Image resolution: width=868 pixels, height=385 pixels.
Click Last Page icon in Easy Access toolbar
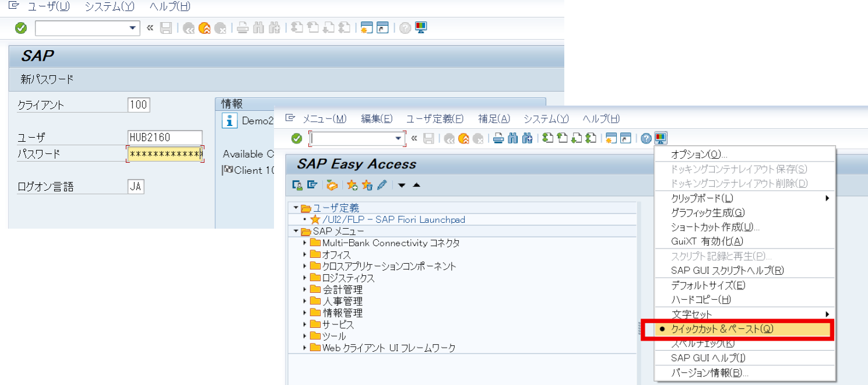click(x=591, y=138)
